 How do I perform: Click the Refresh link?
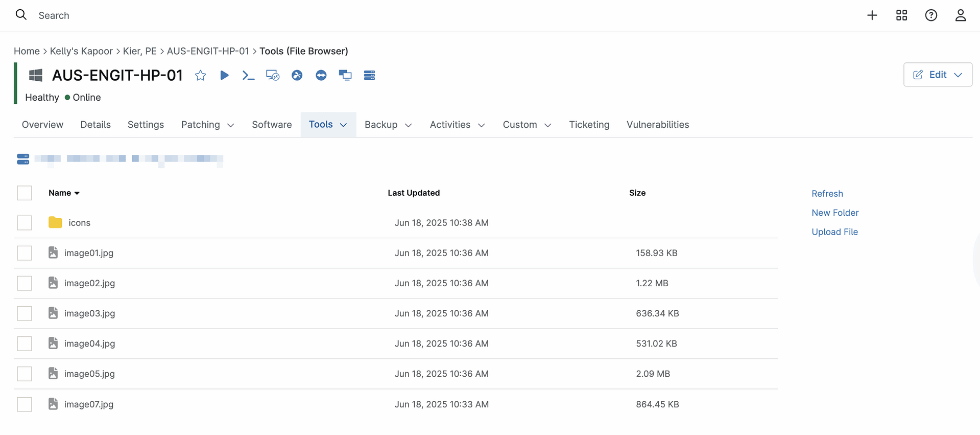[x=827, y=194]
